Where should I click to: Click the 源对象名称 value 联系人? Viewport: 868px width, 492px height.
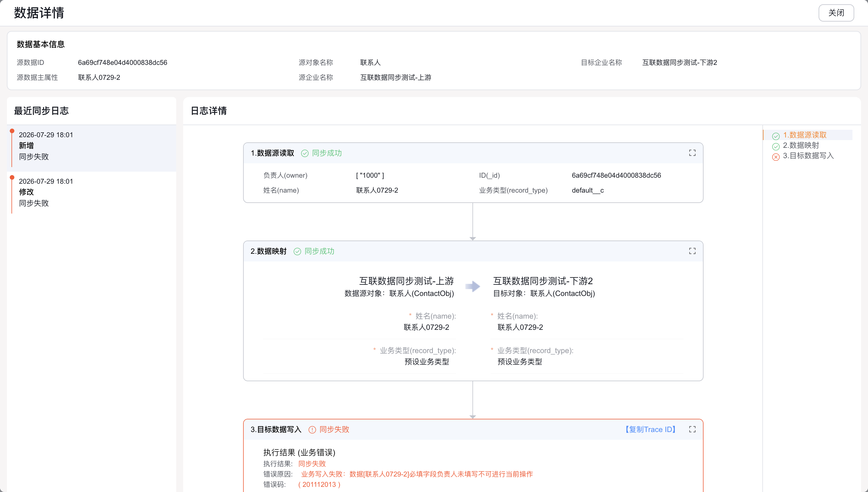click(x=370, y=63)
